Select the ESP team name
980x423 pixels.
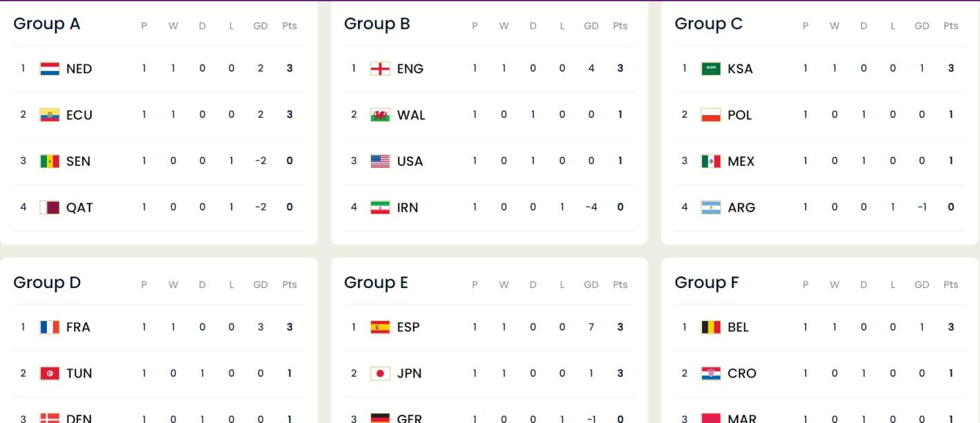tap(408, 327)
